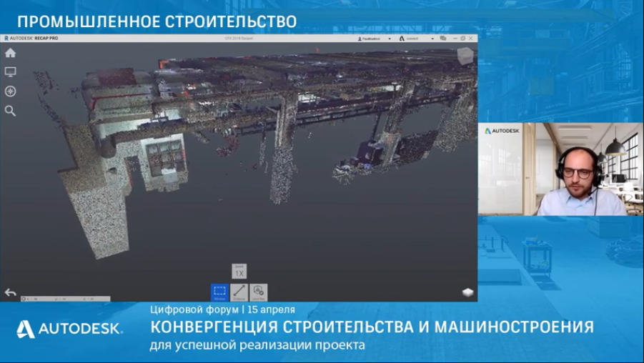The height and width of the screenshot is (363, 644).
Task: Click the 'Цифровой форум | 15 апреля' text
Action: 222,309
